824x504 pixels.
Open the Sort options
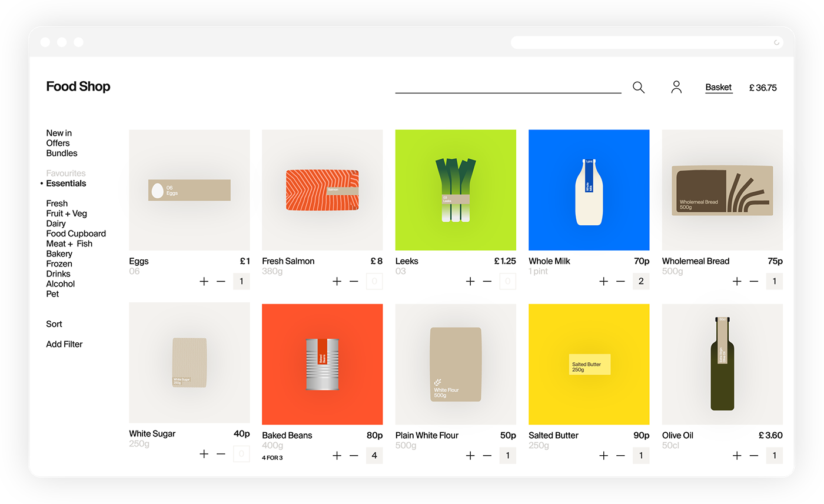pyautogui.click(x=54, y=324)
